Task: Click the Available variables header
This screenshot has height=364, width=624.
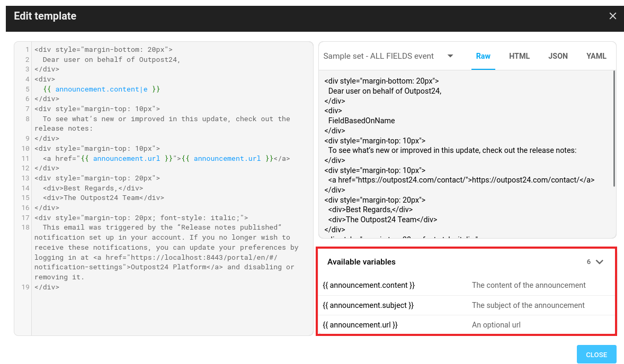Action: click(361, 262)
